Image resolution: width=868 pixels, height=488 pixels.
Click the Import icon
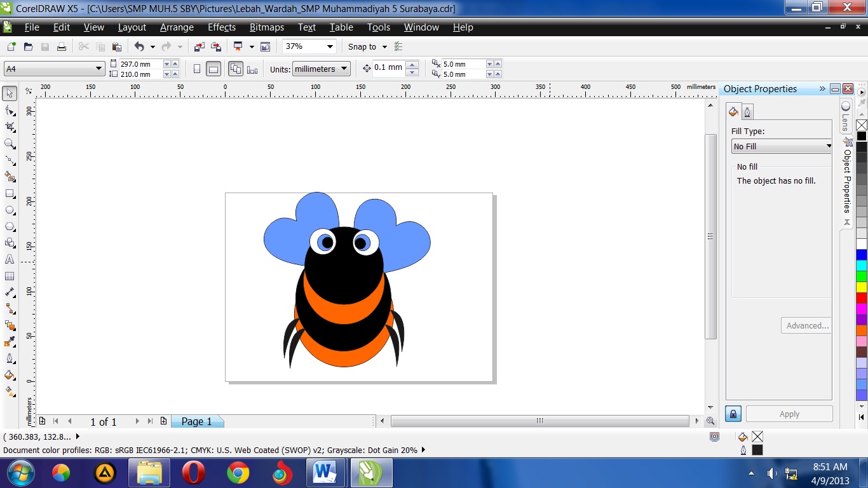pos(200,46)
